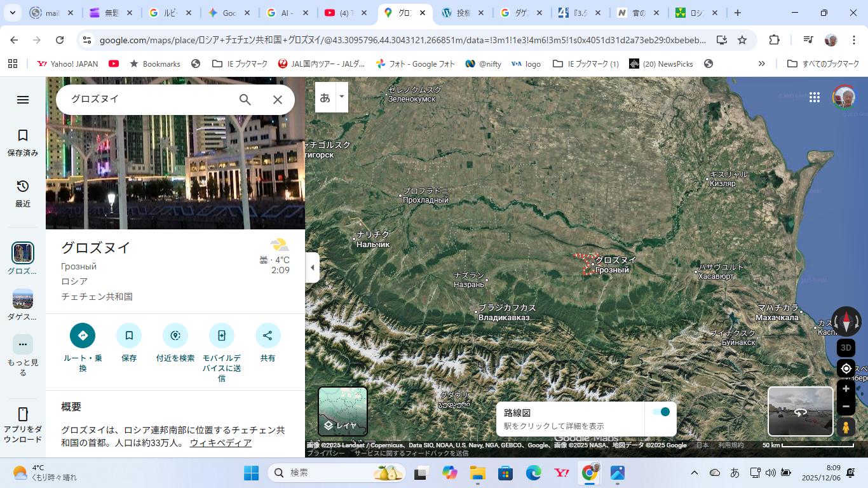
Task: Clear the search box with X button
Action: tap(278, 100)
